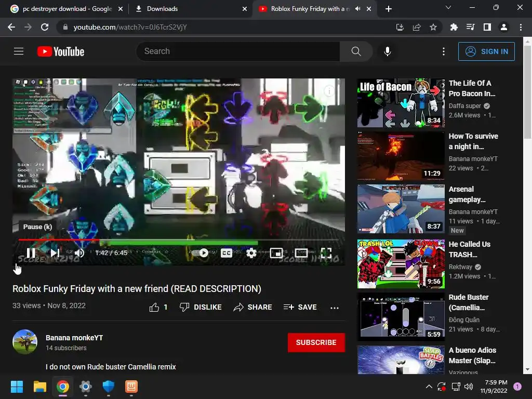Click the share page icon in address bar

[417, 27]
